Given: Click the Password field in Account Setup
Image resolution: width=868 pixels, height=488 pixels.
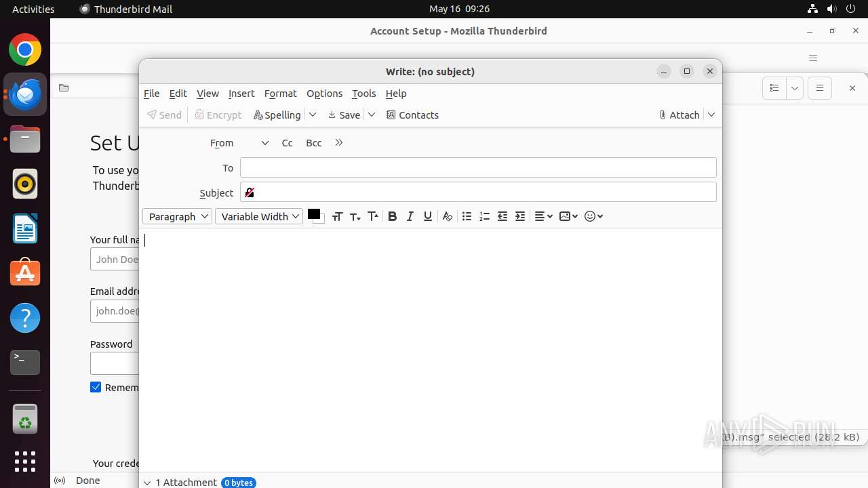Looking at the screenshot, I should pyautogui.click(x=115, y=363).
